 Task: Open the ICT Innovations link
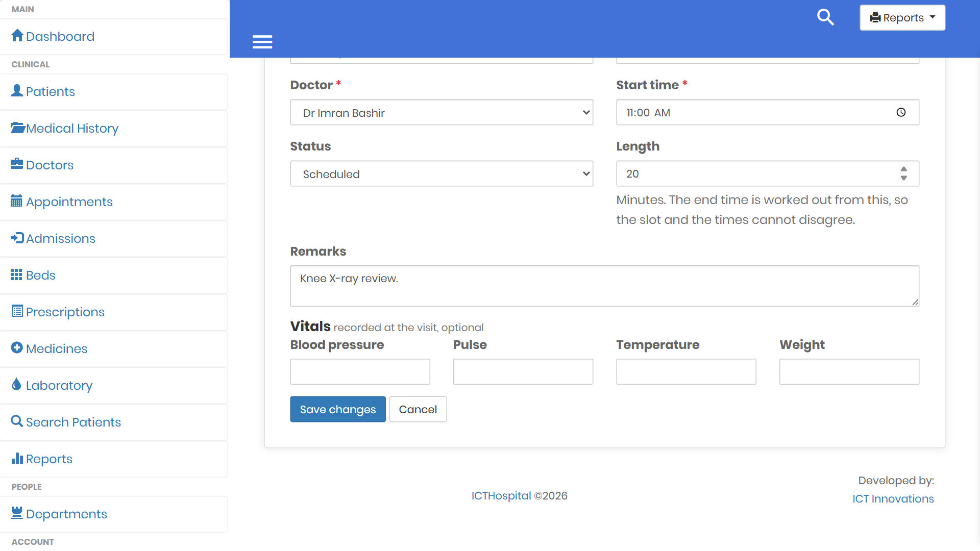pos(893,499)
